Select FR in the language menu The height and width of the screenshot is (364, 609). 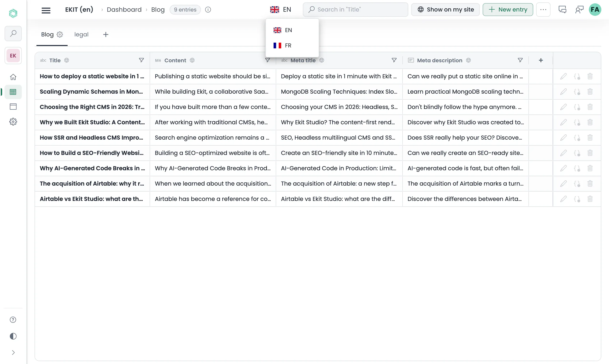point(292,45)
